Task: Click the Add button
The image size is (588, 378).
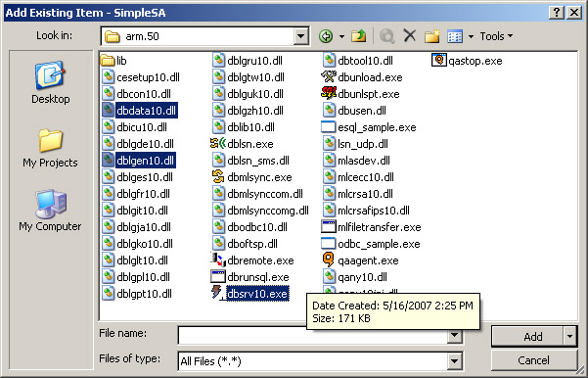Action: (527, 336)
